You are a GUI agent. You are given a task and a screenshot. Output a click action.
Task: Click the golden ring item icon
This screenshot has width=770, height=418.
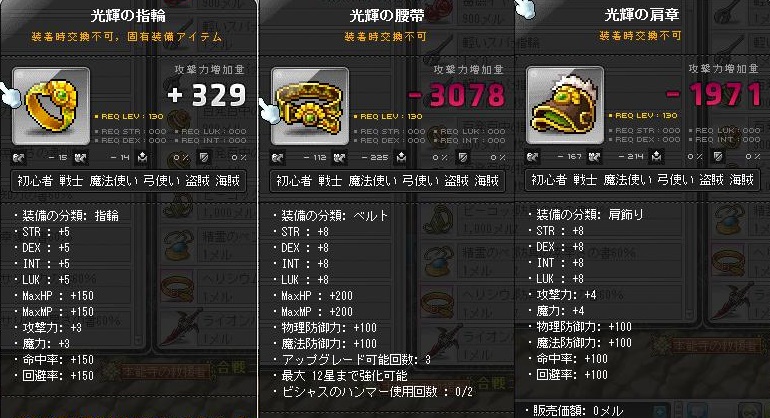(x=51, y=106)
